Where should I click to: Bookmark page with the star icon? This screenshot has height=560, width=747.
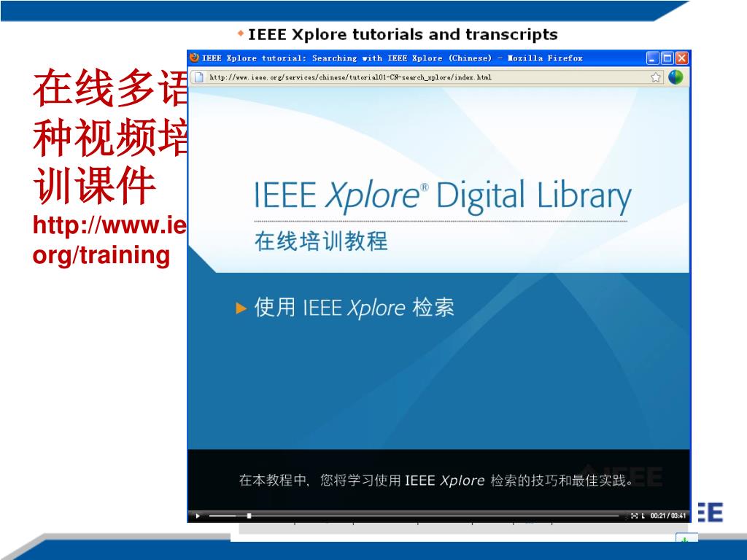click(x=656, y=77)
